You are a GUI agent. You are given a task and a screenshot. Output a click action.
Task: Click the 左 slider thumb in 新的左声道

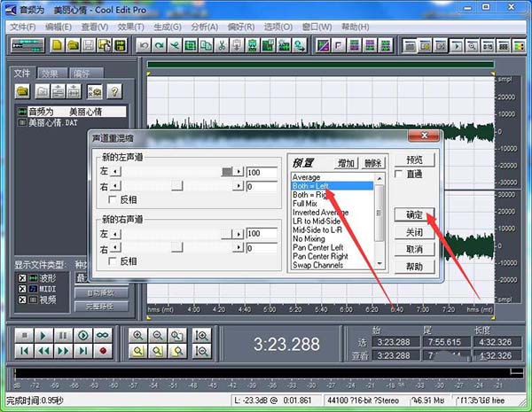pos(227,172)
